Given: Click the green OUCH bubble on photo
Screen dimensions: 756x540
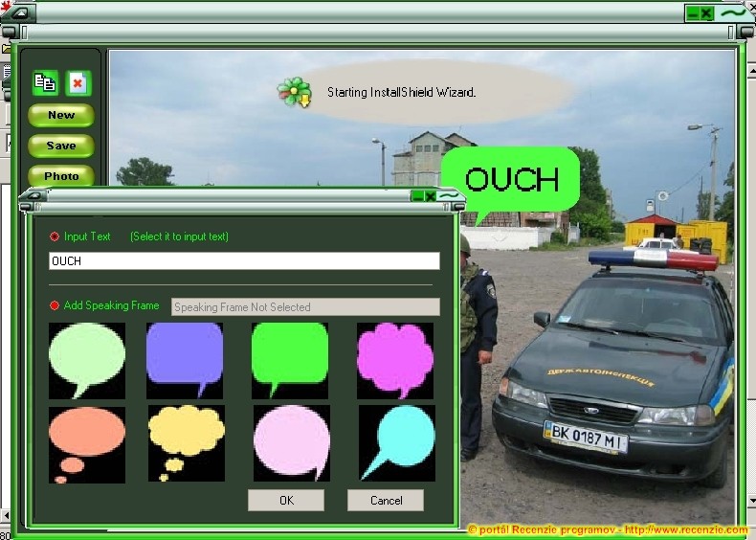Looking at the screenshot, I should (511, 184).
